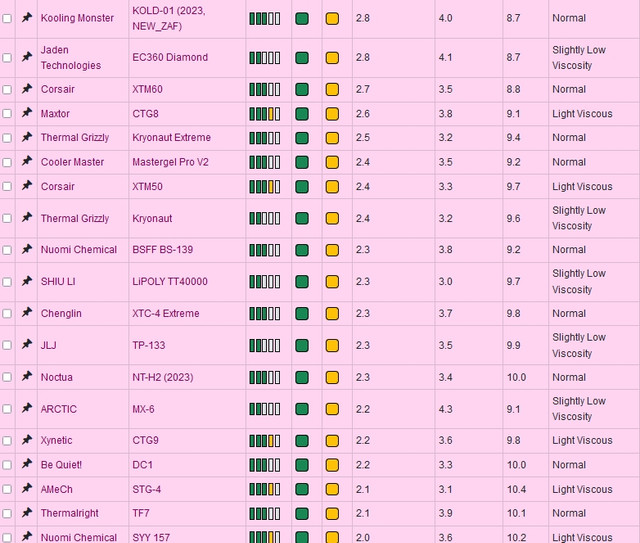Open the Mastergel Pro V2 link

coord(170,162)
